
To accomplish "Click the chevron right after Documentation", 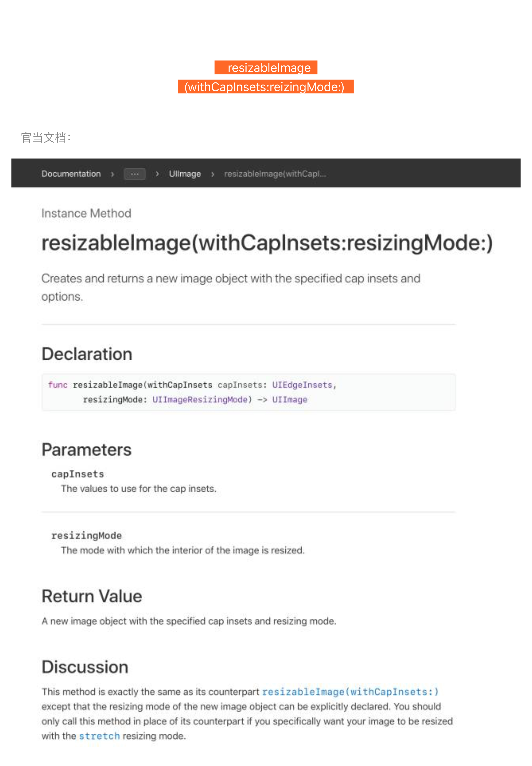I will point(112,174).
